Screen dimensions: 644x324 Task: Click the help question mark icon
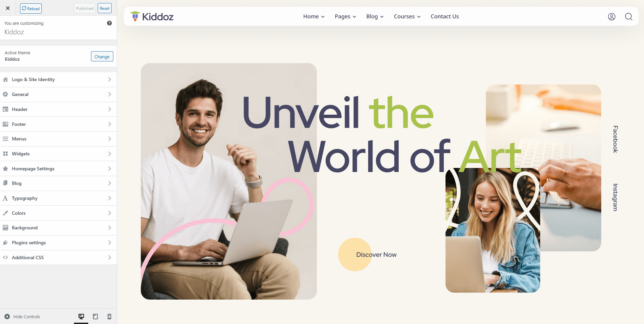click(109, 23)
